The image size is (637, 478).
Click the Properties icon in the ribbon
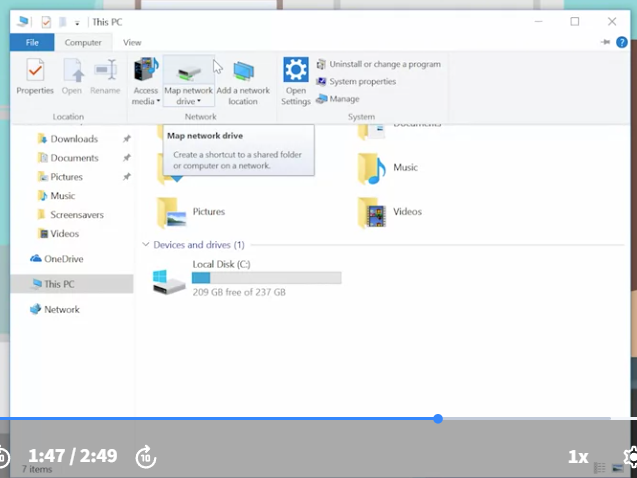point(35,70)
